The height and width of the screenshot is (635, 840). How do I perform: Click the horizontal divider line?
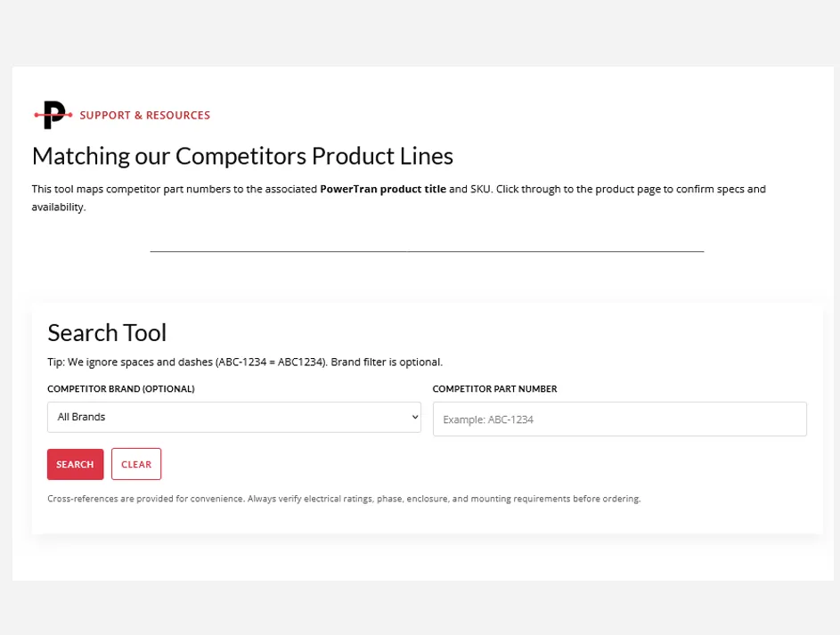tap(427, 250)
